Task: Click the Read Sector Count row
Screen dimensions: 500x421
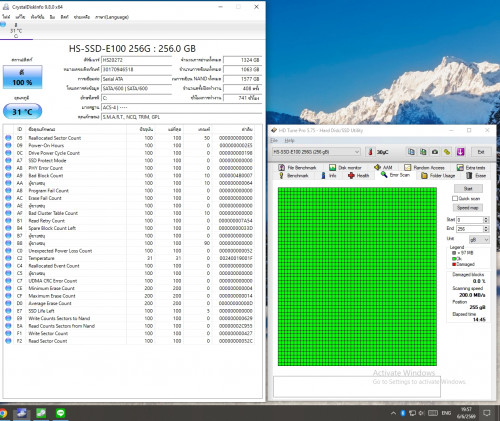Action: [x=129, y=341]
